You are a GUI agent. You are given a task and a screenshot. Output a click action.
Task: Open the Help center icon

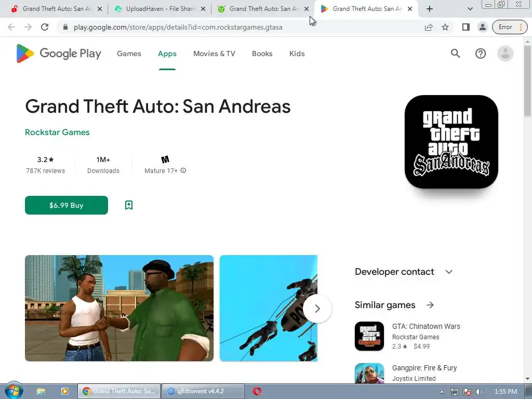coord(481,54)
